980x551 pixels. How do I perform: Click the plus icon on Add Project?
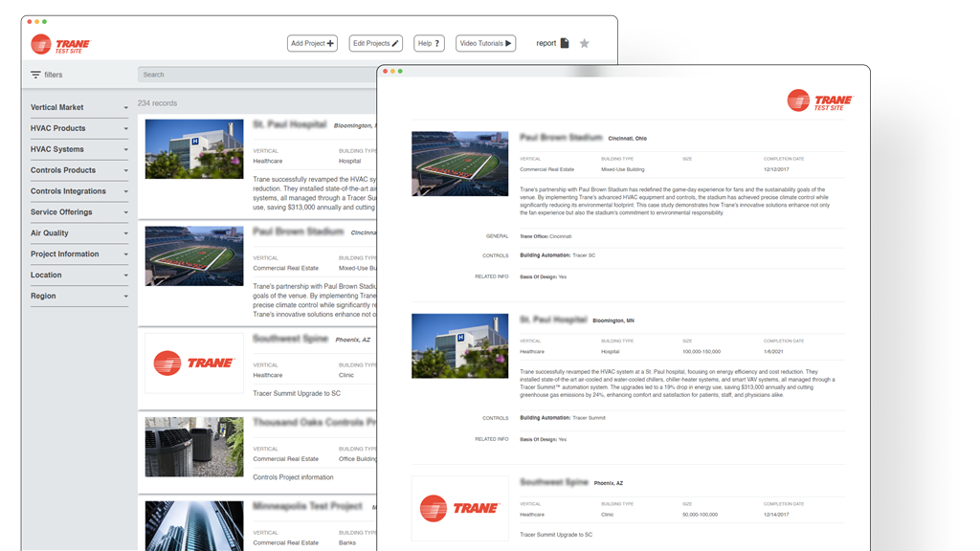(330, 43)
